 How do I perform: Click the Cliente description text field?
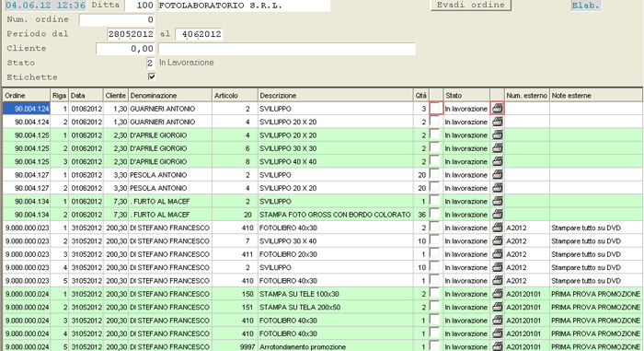coord(287,49)
